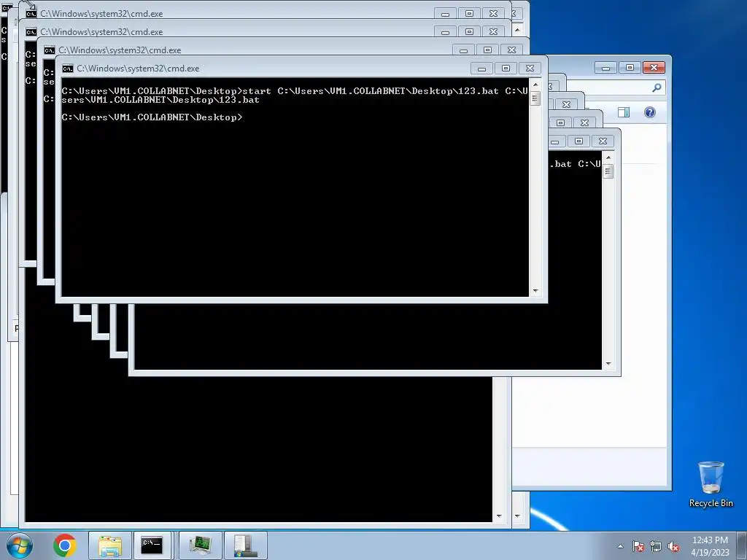Click the front cmd window scroll up arrow

point(535,85)
